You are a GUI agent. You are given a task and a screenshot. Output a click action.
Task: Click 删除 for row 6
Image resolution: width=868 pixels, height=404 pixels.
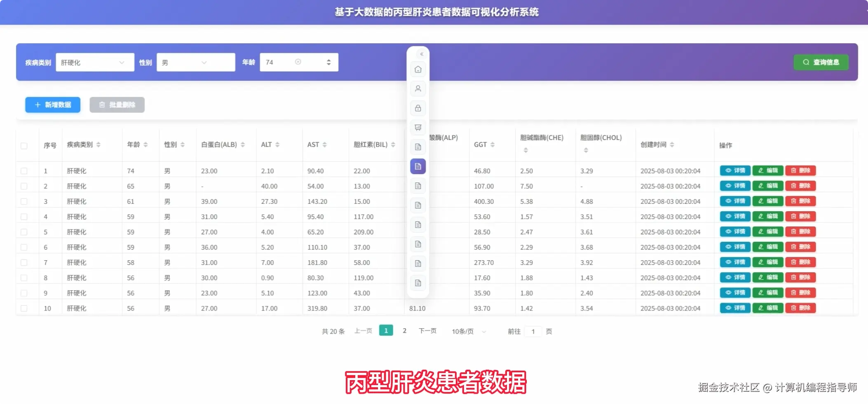pyautogui.click(x=800, y=247)
